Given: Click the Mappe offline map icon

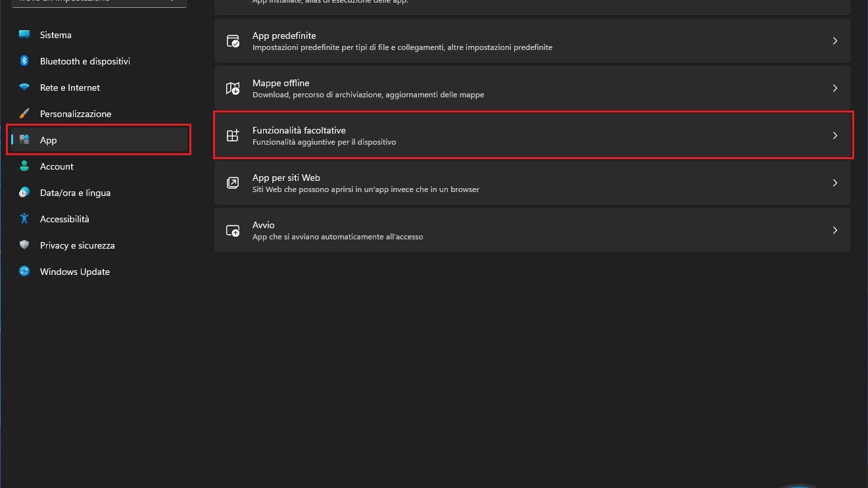Looking at the screenshot, I should coord(233,88).
